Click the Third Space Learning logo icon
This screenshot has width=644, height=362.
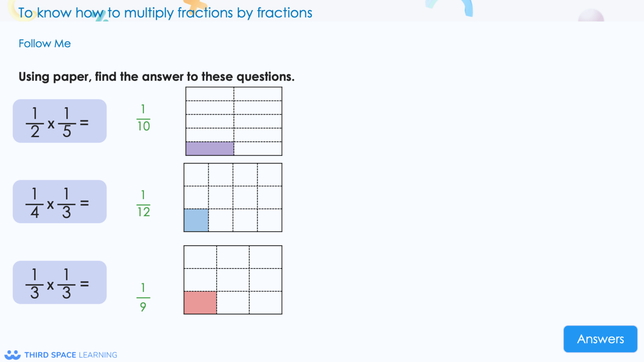point(12,354)
